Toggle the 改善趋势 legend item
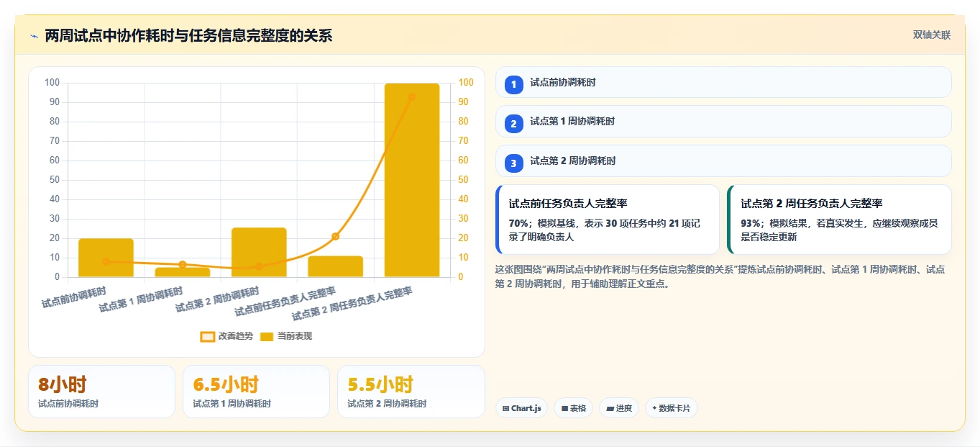The height and width of the screenshot is (447, 980). (226, 336)
